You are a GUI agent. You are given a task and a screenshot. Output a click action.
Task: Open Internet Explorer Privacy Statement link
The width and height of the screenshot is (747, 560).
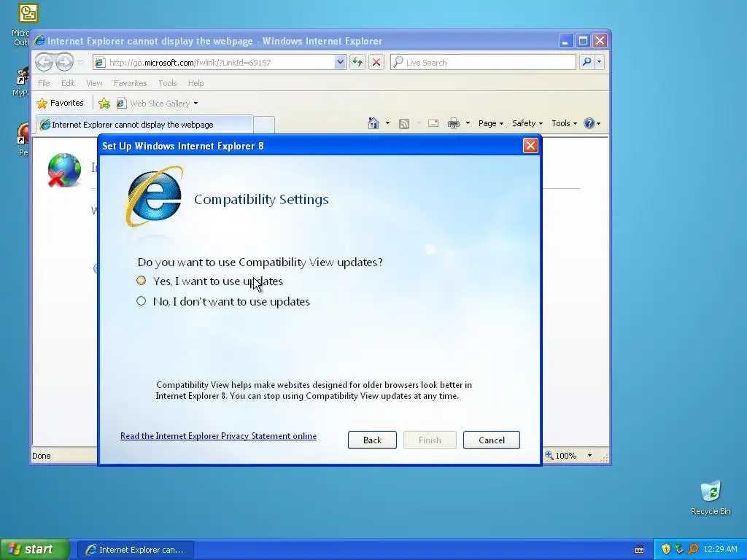coord(218,436)
